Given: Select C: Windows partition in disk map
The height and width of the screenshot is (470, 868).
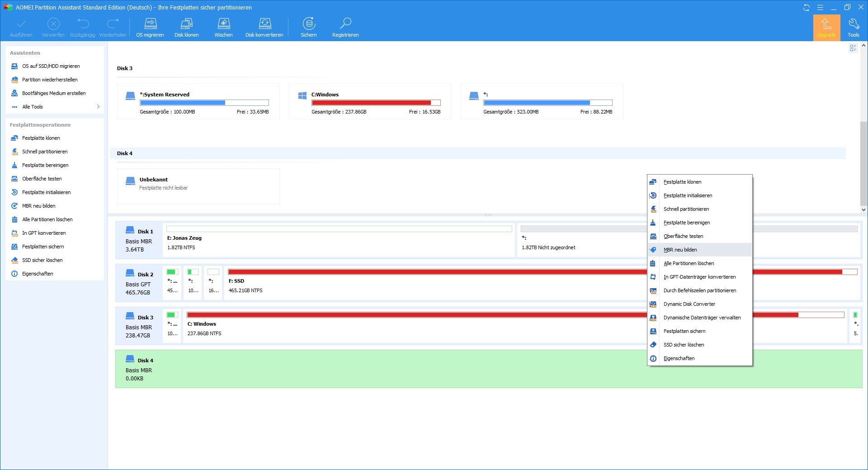Looking at the screenshot, I should (416, 326).
